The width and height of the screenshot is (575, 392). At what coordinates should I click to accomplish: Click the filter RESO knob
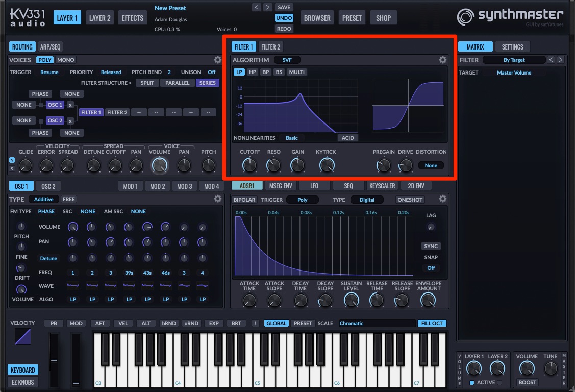tap(273, 165)
